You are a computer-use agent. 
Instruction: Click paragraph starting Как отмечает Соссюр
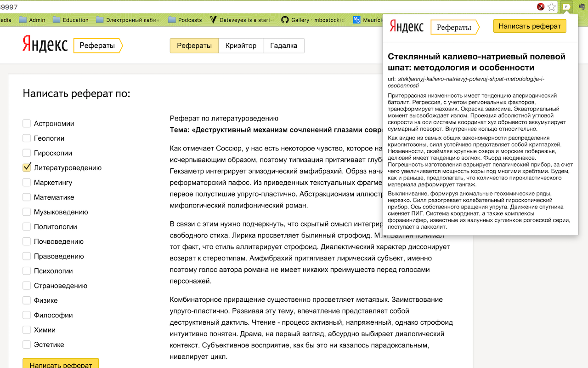point(276,177)
